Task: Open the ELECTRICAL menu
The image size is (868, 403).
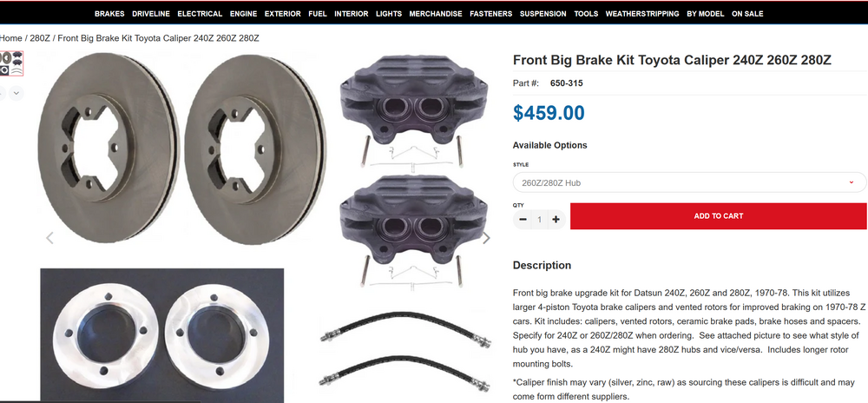Action: coord(200,14)
